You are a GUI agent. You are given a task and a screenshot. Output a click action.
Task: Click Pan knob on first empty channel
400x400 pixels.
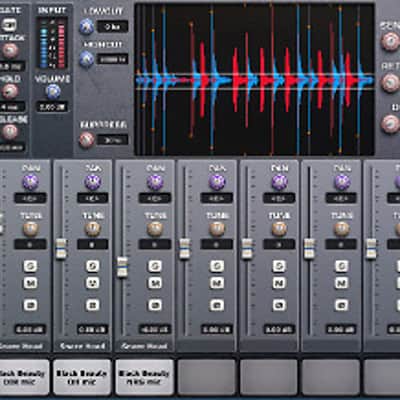tap(217, 182)
